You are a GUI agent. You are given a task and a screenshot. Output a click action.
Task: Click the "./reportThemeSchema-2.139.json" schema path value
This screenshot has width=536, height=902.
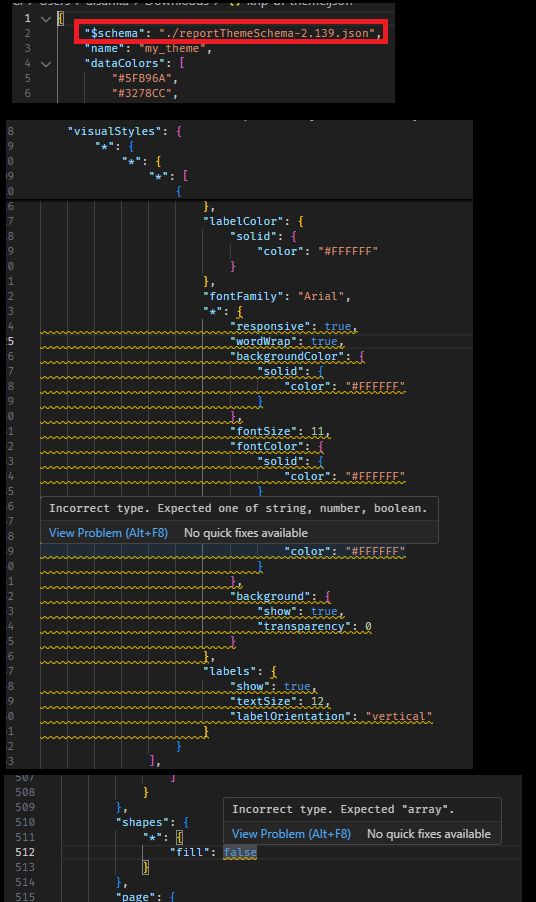[267, 33]
